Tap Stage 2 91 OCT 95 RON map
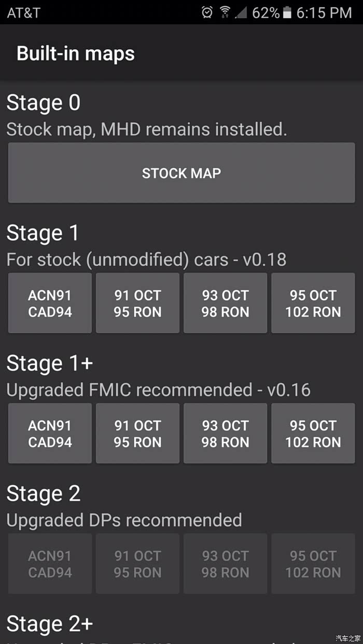 pyautogui.click(x=137, y=564)
